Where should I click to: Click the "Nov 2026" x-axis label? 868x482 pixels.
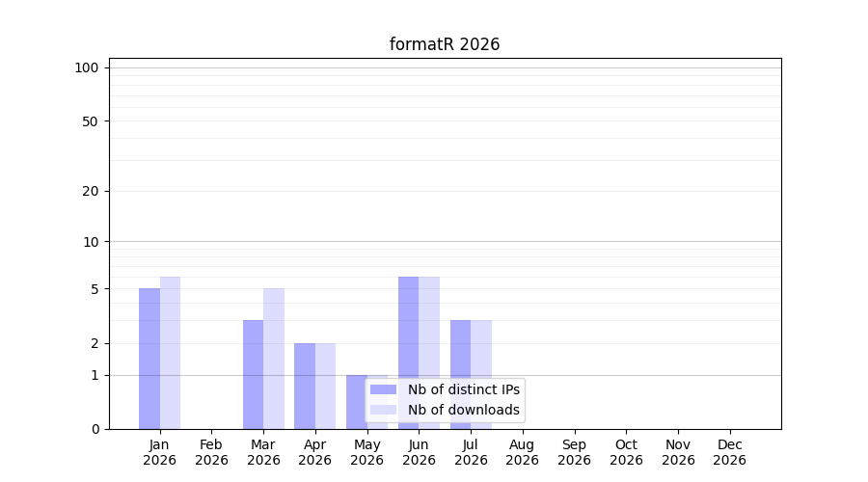679,453
